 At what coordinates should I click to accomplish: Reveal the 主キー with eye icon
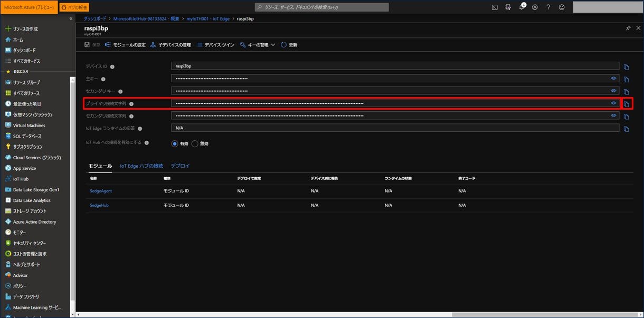(x=613, y=78)
